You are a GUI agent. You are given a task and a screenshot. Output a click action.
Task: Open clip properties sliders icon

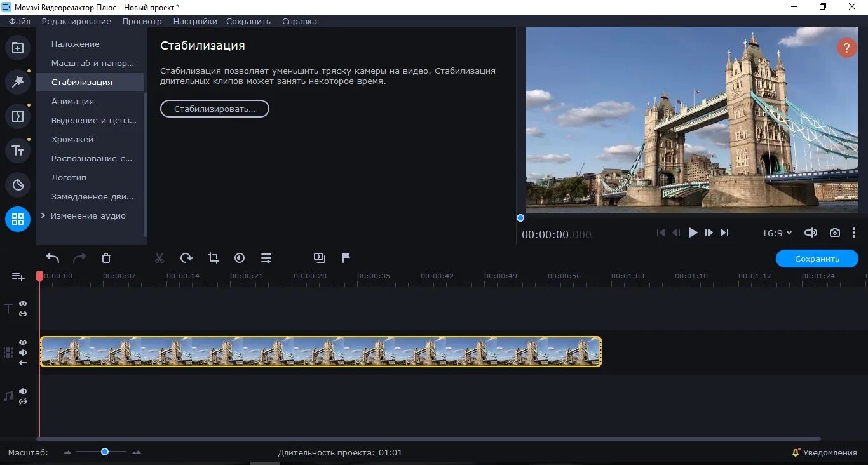click(x=266, y=258)
